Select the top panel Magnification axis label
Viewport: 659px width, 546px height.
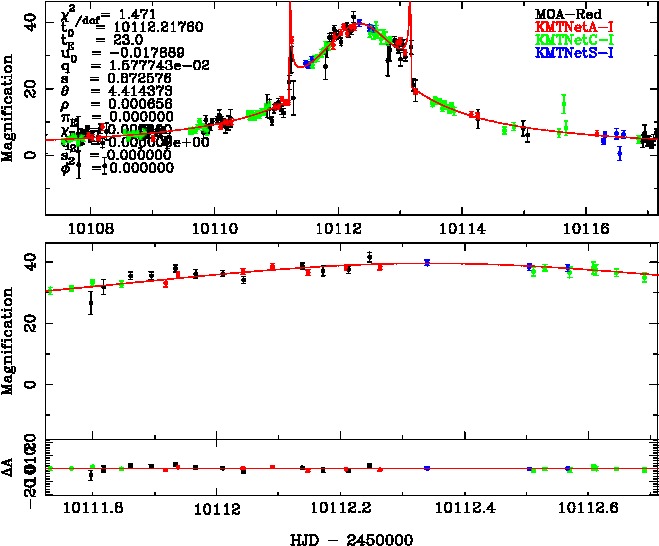point(9,112)
